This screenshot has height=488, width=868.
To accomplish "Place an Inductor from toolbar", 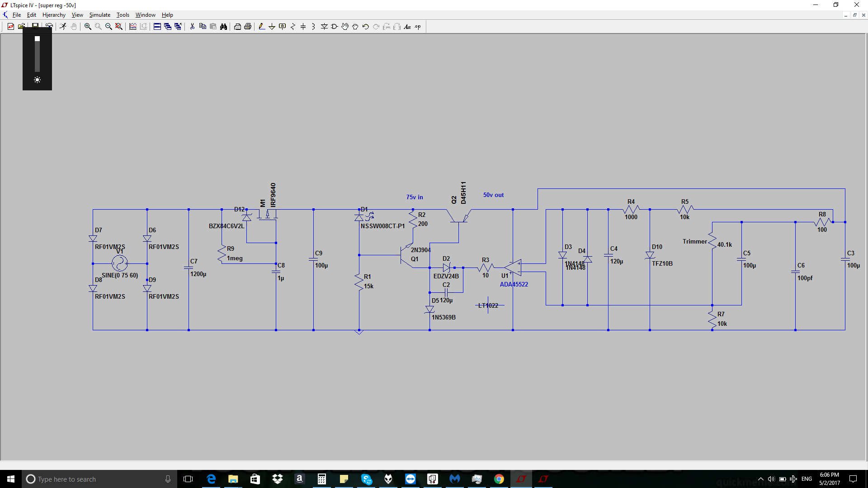I will click(x=314, y=27).
